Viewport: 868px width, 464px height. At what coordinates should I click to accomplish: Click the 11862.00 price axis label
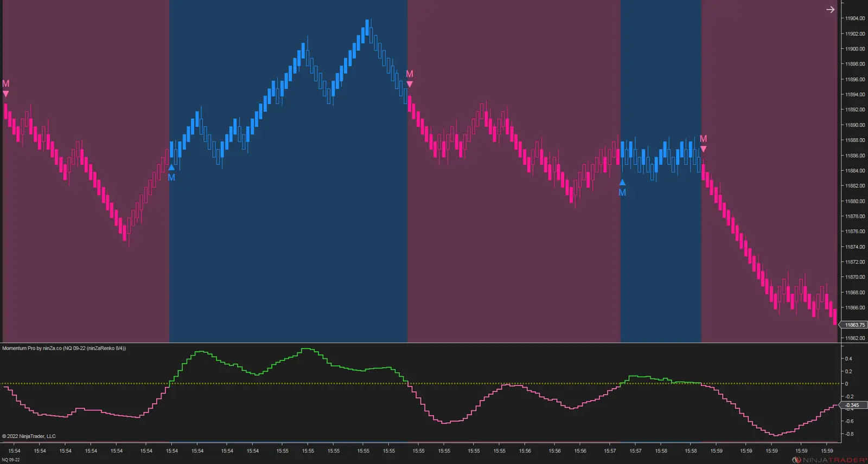click(x=855, y=338)
